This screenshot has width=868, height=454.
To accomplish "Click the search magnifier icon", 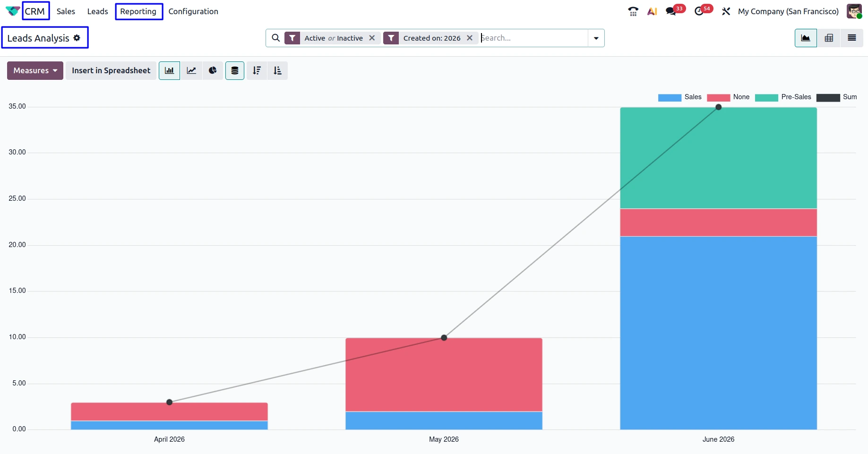I will (276, 38).
